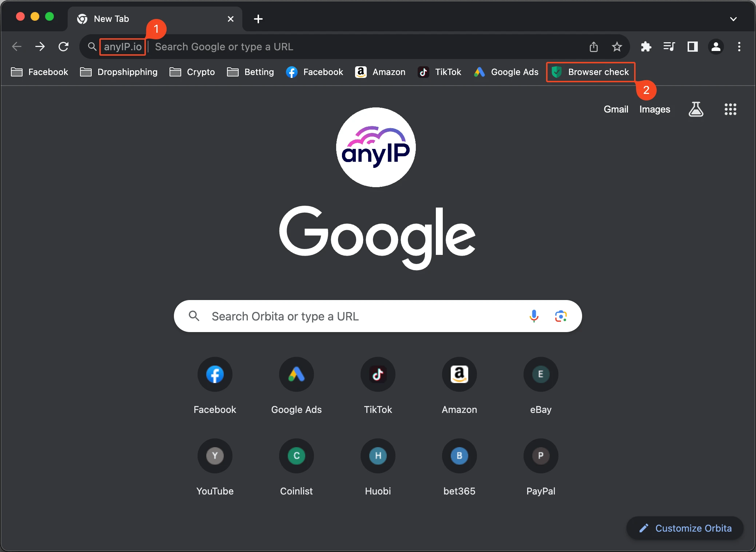This screenshot has height=552, width=756.
Task: Open Google Lens camera search
Action: pos(560,316)
